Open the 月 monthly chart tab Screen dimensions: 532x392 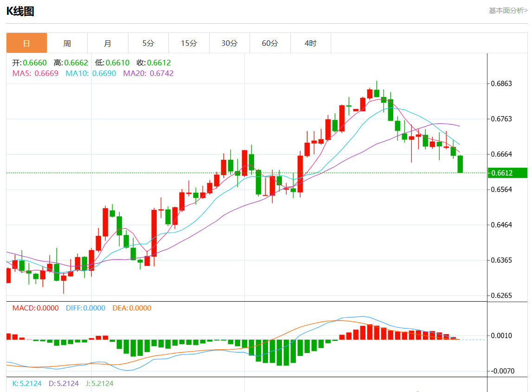point(108,43)
